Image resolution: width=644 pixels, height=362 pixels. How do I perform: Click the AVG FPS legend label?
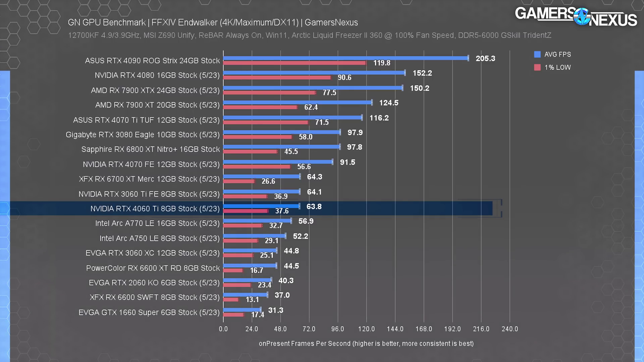click(x=557, y=54)
